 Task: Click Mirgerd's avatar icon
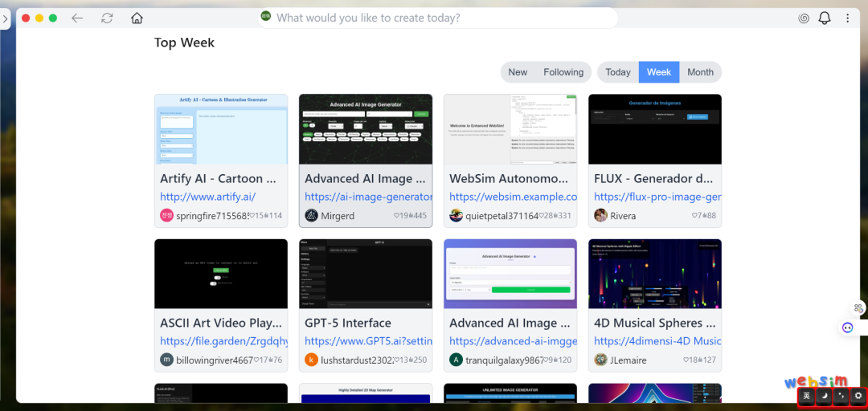click(x=311, y=215)
